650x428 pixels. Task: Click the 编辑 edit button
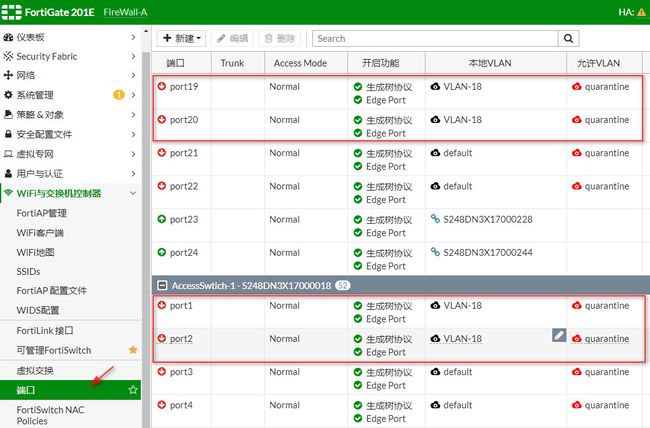click(x=232, y=39)
